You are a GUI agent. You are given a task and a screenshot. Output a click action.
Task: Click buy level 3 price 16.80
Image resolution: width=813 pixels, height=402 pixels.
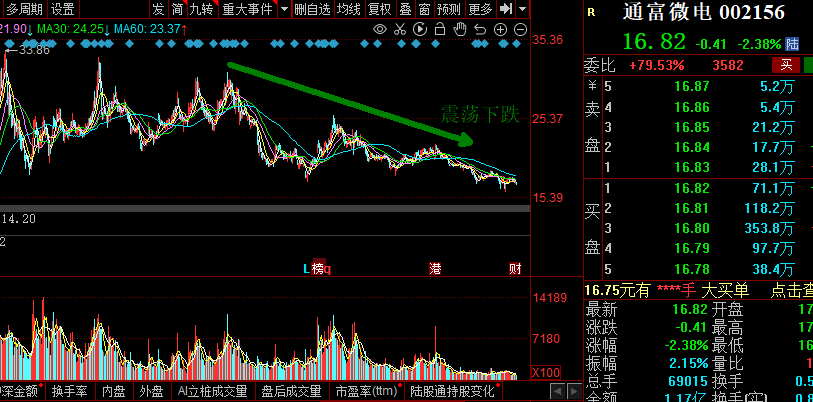[x=692, y=228]
